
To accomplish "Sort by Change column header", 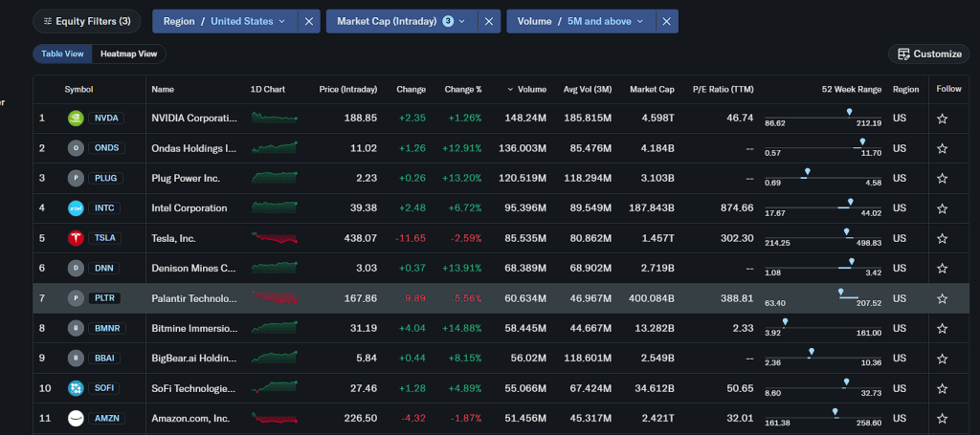I will coord(411,89).
